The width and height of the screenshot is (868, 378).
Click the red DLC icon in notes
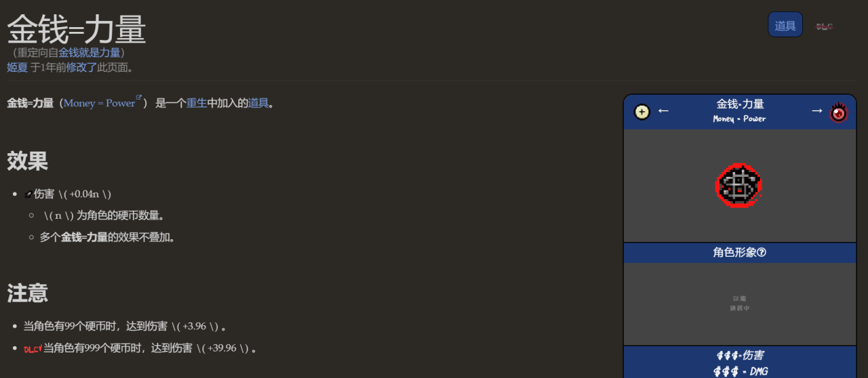[33, 349]
